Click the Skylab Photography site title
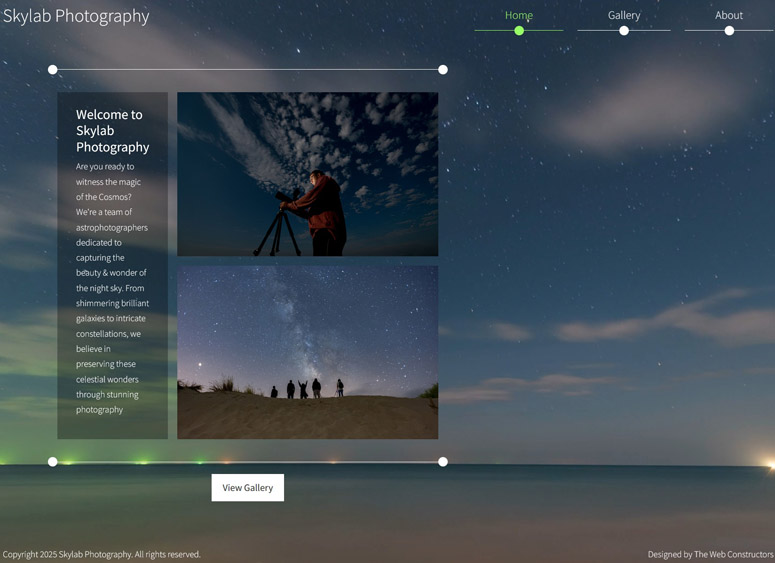This screenshot has width=775, height=563. [76, 16]
